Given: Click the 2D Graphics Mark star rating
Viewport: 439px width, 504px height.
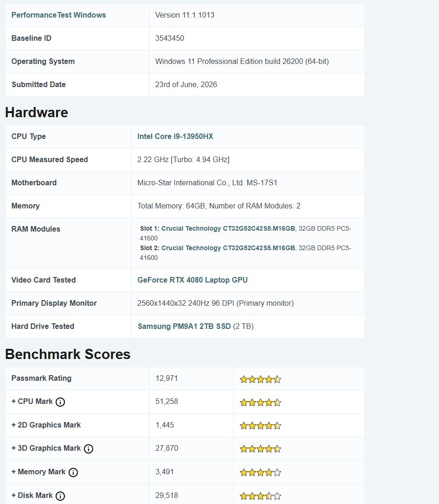Looking at the screenshot, I should (261, 426).
